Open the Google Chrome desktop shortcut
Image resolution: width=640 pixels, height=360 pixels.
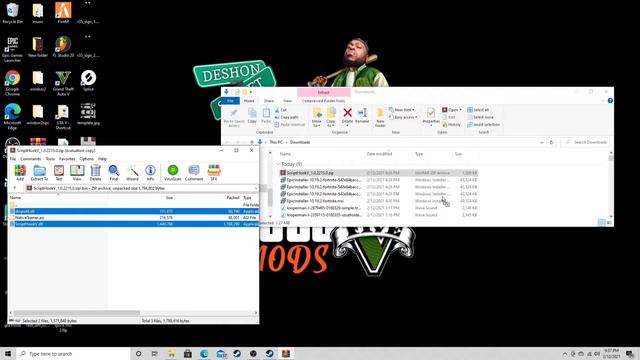[12, 83]
